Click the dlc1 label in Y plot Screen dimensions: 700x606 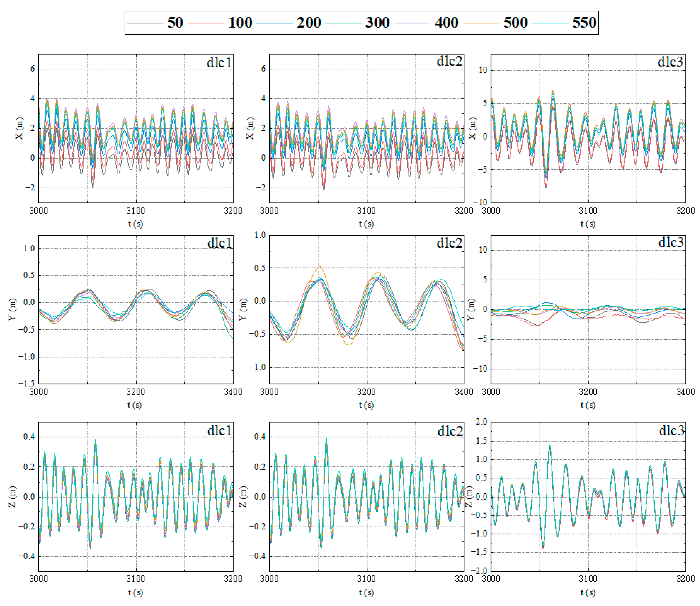coord(220,243)
